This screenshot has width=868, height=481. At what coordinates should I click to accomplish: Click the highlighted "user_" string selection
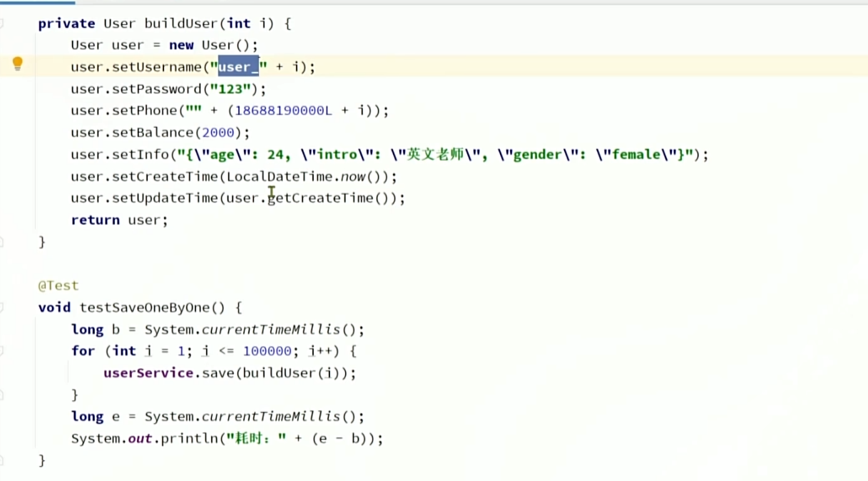(x=238, y=67)
